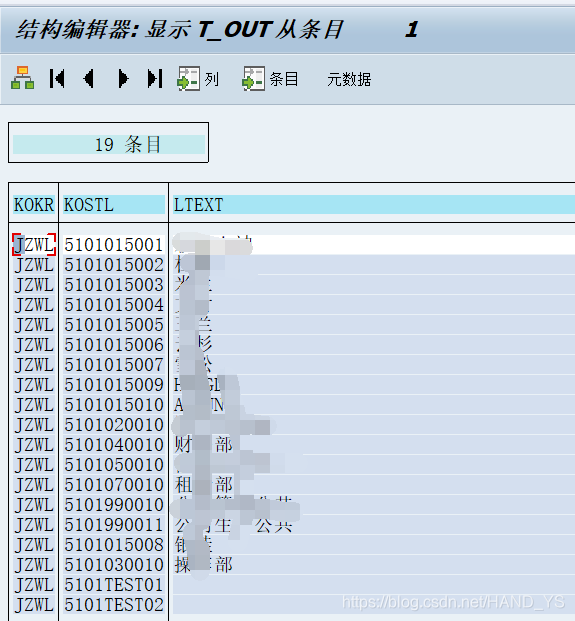Select cost center 5101015004
This screenshot has width=575, height=621.
tap(114, 305)
